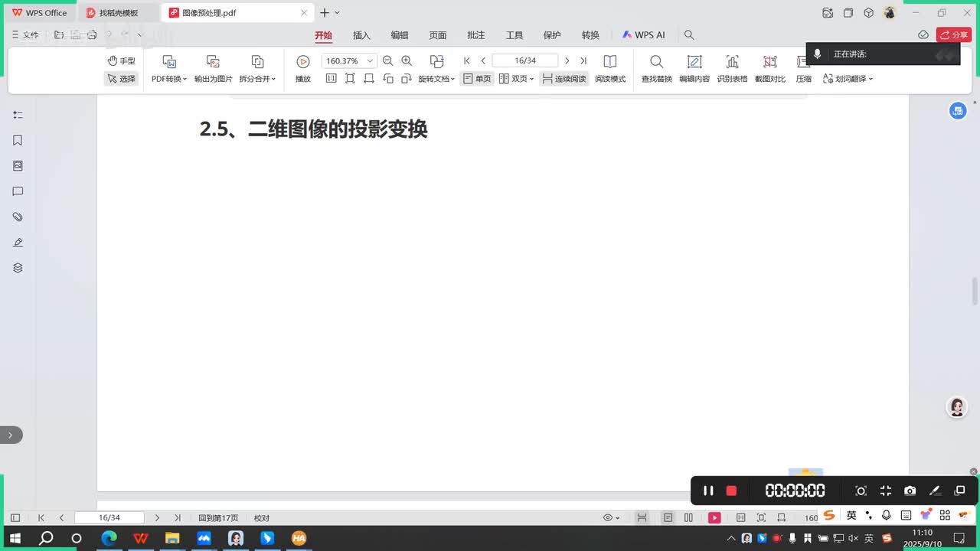
Task: Open Microsoft Edge from the taskbar
Action: (x=109, y=538)
